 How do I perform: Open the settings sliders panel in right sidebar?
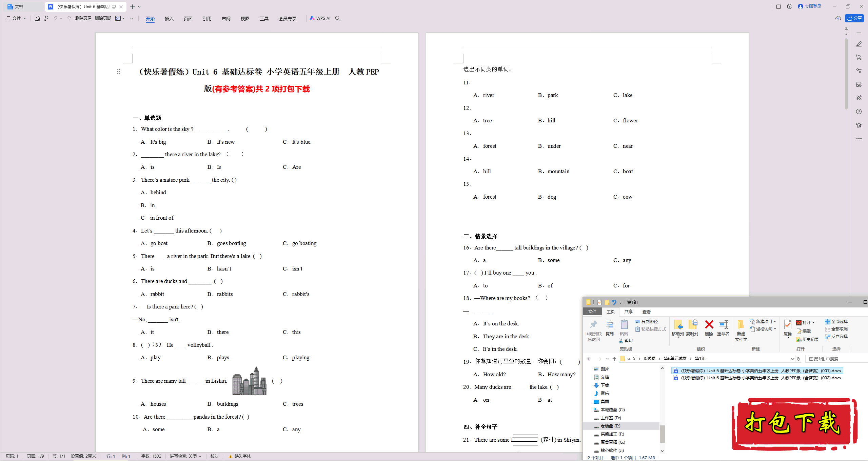(x=859, y=71)
